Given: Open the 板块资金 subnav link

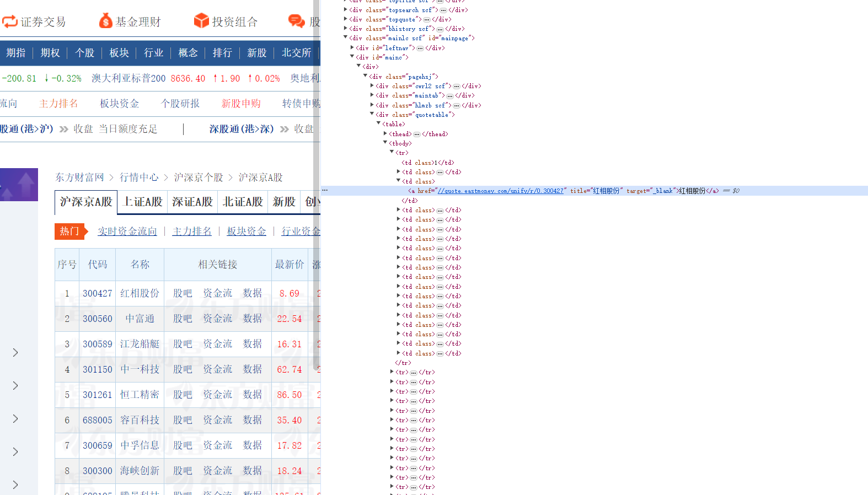Looking at the screenshot, I should tap(120, 104).
